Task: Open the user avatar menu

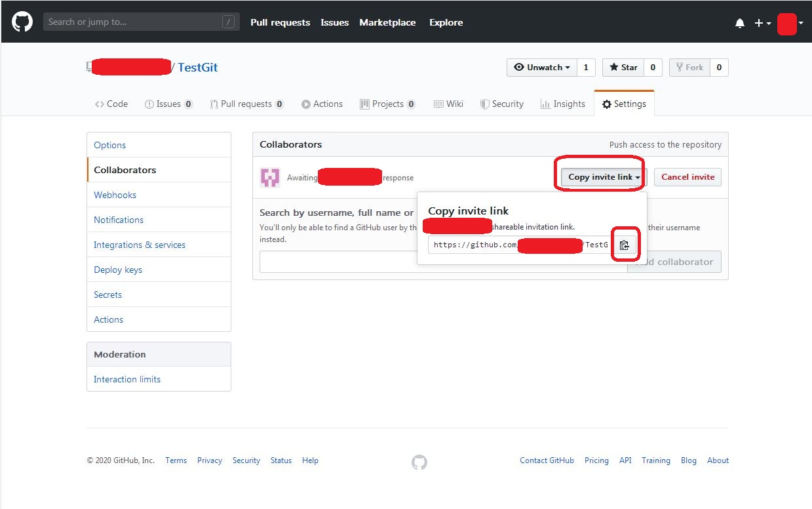Action: tap(790, 23)
